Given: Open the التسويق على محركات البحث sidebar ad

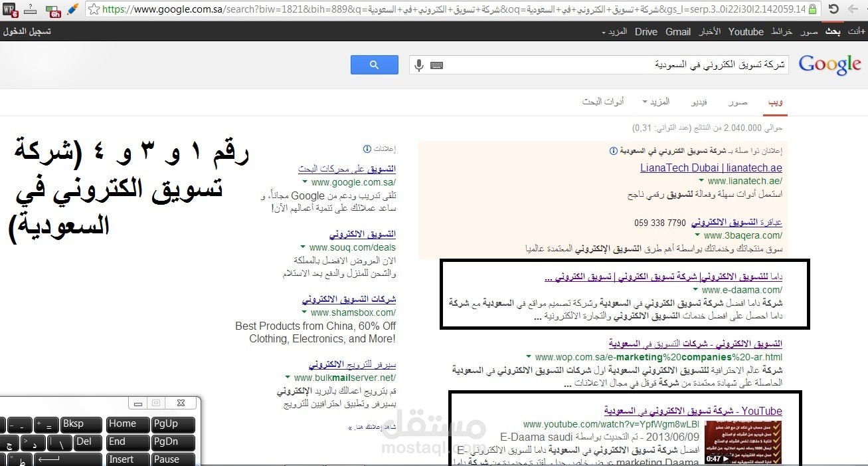Looking at the screenshot, I should click(347, 169).
